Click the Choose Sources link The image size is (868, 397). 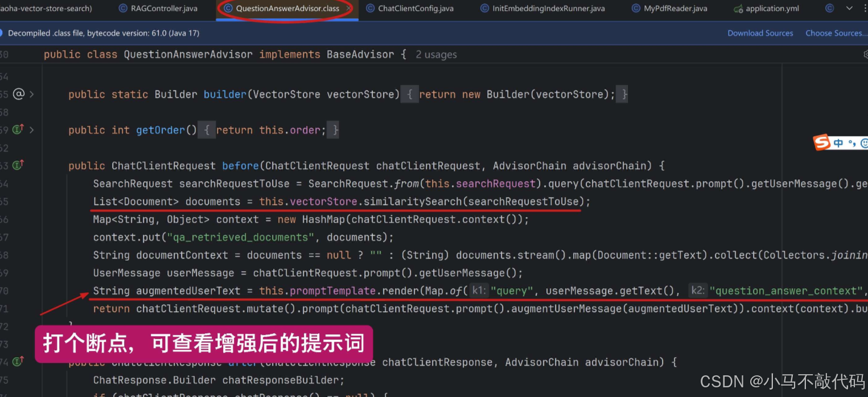[836, 33]
